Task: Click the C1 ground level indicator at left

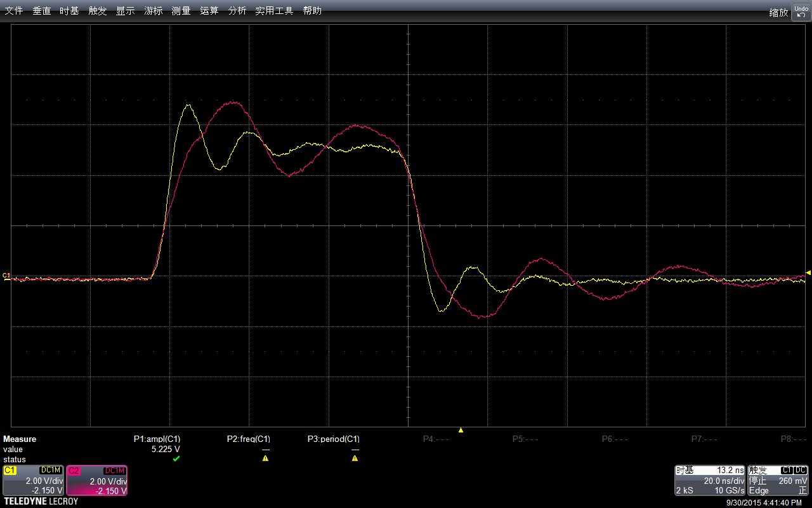Action: coord(6,276)
